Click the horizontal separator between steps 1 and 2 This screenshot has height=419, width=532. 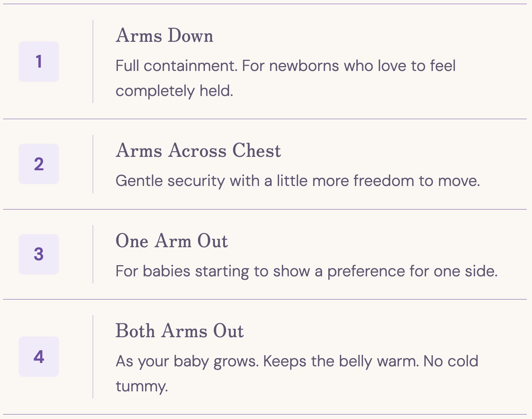point(265,119)
